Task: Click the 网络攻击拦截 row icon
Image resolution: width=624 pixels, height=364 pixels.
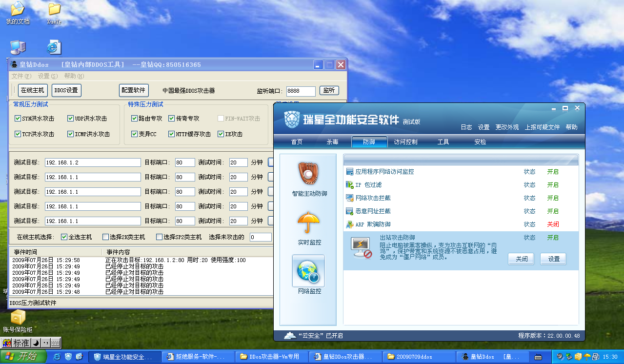Action: [349, 198]
